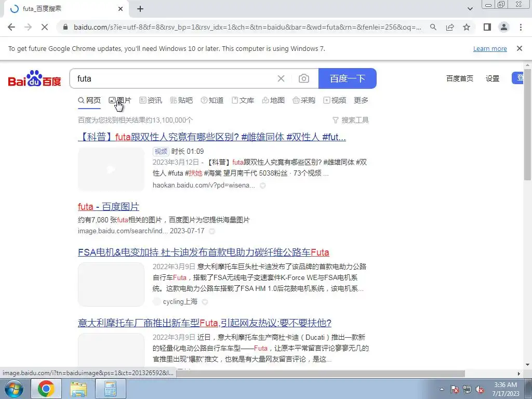Open the 搜索工具 search tools filter
This screenshot has width=532, height=399.
[351, 120]
